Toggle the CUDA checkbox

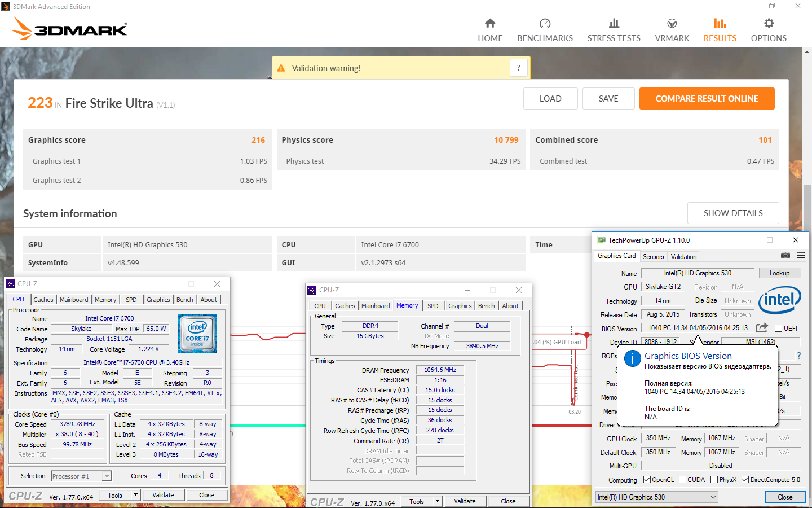click(x=682, y=480)
